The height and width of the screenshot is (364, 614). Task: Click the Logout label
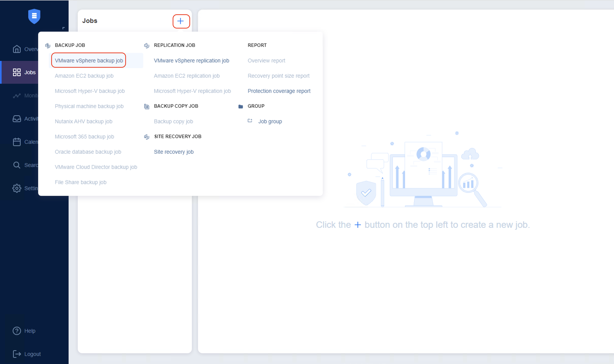(x=33, y=354)
